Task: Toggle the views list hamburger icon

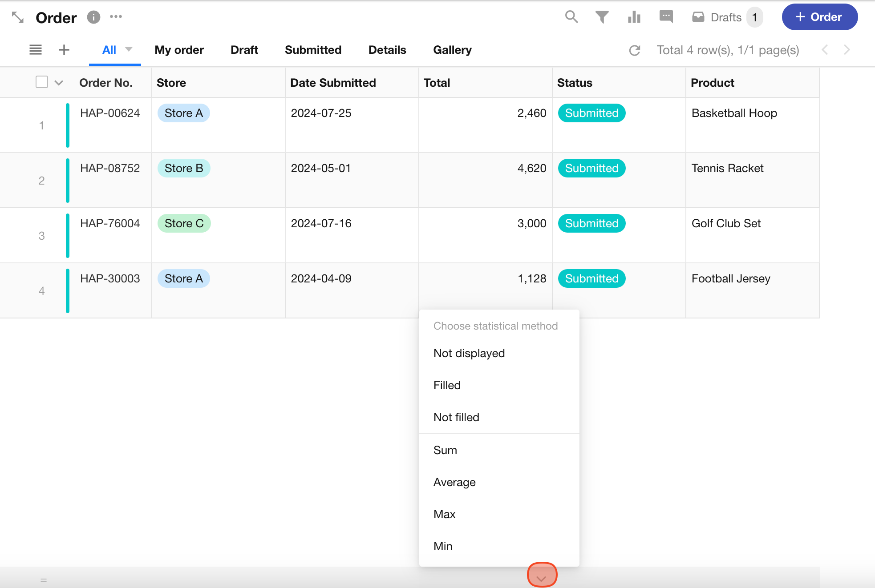Action: (x=36, y=50)
